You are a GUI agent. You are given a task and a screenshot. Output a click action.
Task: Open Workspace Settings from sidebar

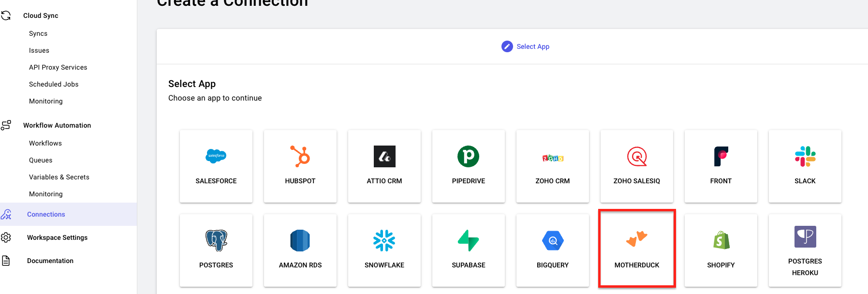click(x=57, y=237)
